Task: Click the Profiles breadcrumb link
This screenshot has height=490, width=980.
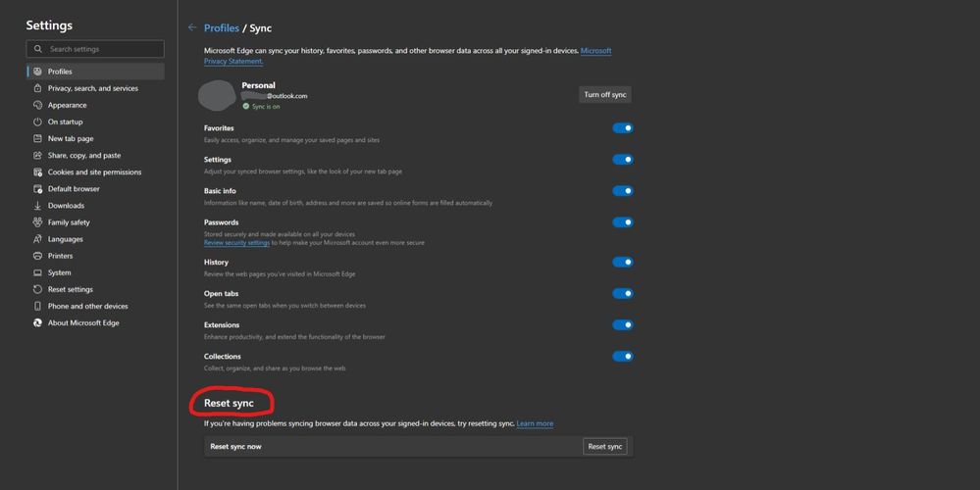Action: pyautogui.click(x=222, y=28)
